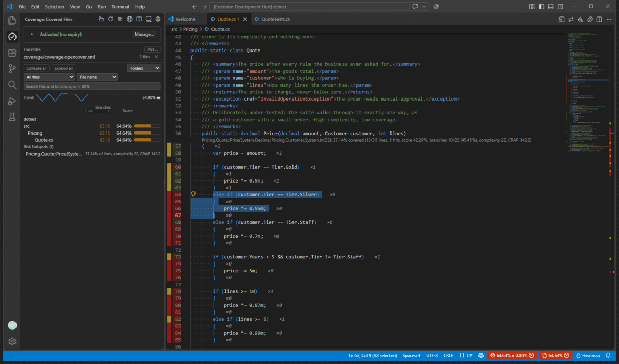Toggle the file coverage 64.64% status item
Screen dimensions: 619x364
click(555, 356)
